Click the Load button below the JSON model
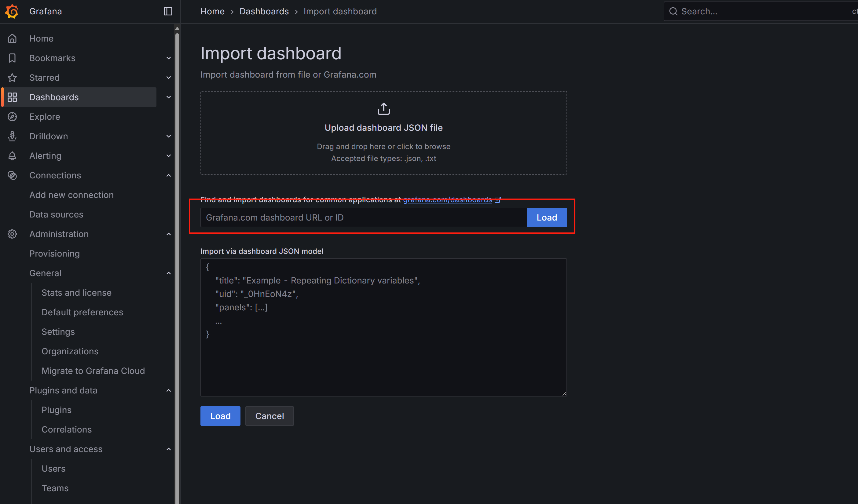858x504 pixels. pos(220,416)
